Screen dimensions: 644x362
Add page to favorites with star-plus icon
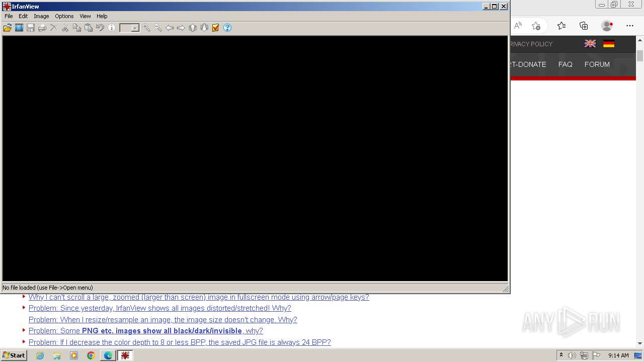tap(536, 26)
